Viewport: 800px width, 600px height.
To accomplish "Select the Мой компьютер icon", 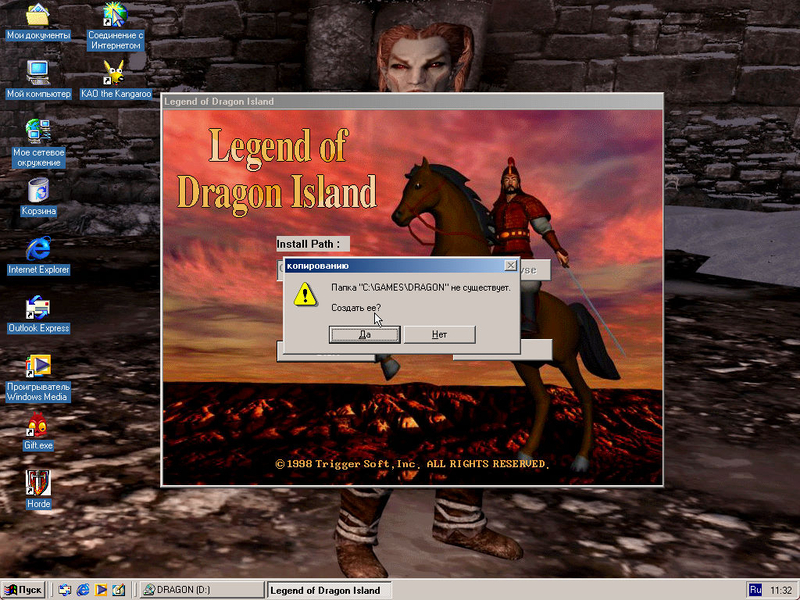I will (38, 80).
